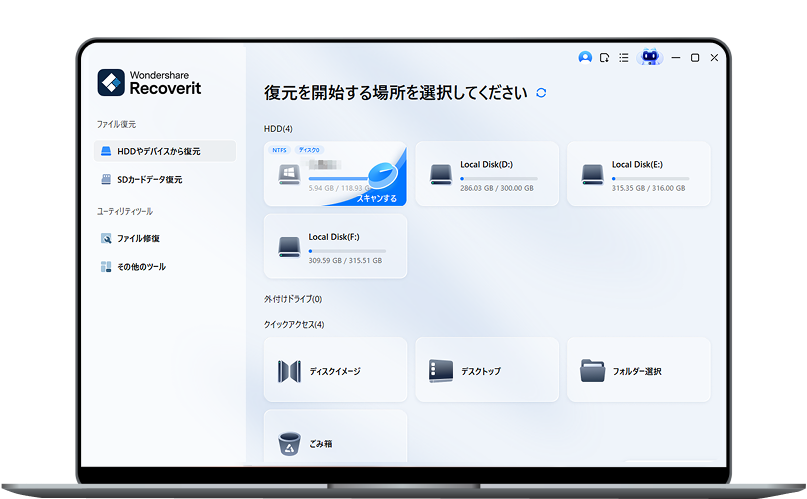Open デスクトップ quick access card

point(487,370)
